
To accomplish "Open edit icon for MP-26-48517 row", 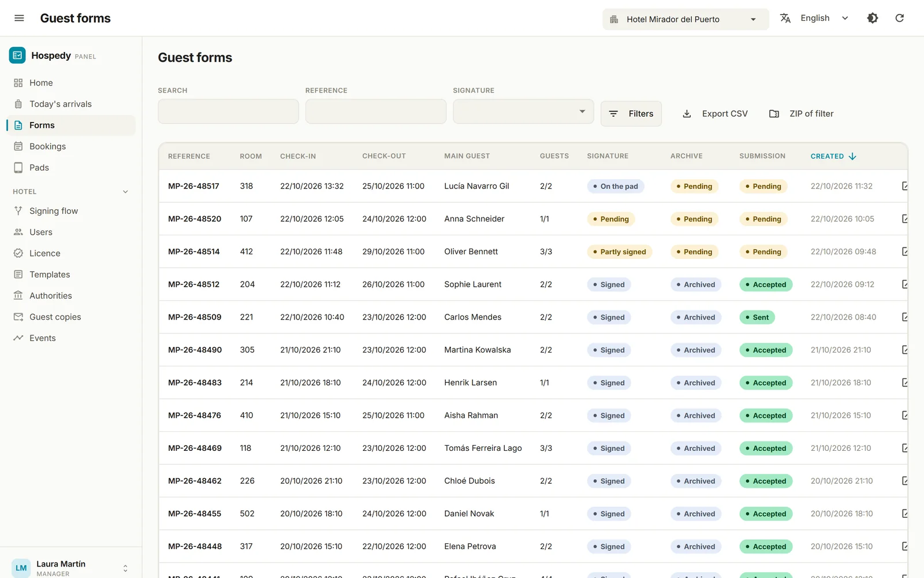I will pos(904,186).
